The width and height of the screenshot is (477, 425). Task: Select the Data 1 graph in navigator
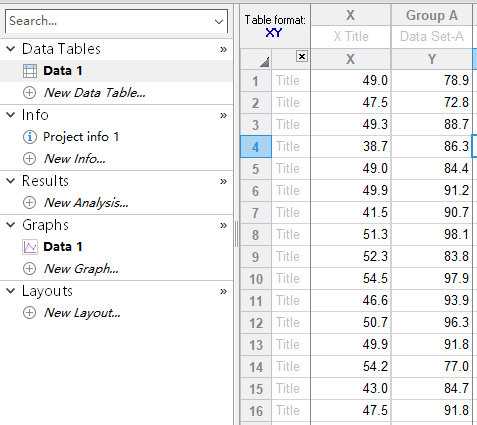63,247
